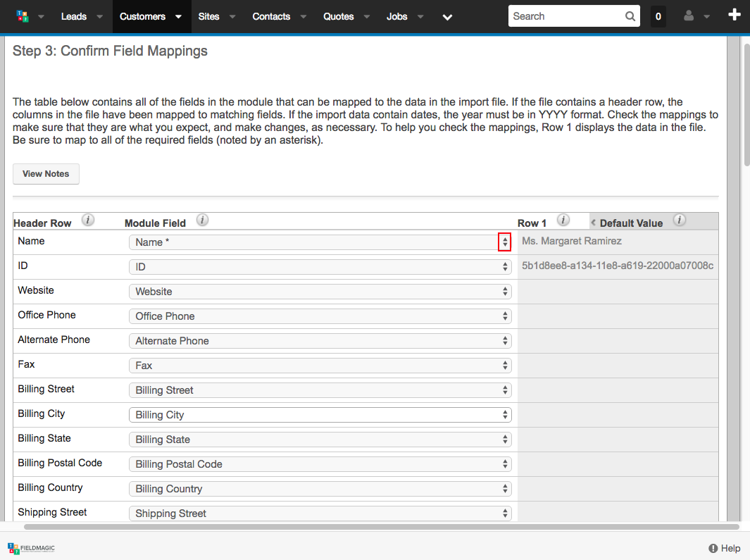This screenshot has width=750, height=560.
Task: Go to the Sites module tab
Action: point(208,16)
